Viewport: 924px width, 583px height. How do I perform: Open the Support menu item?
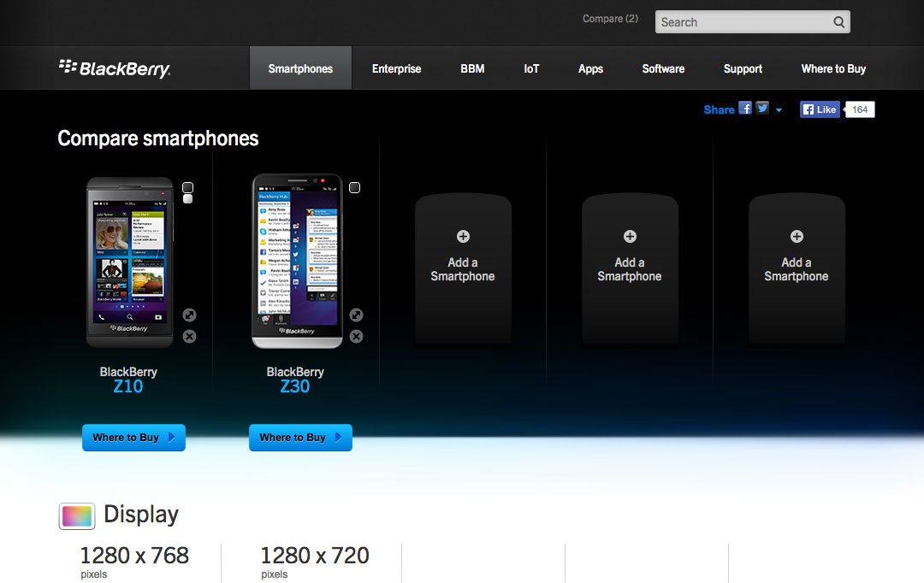point(743,68)
